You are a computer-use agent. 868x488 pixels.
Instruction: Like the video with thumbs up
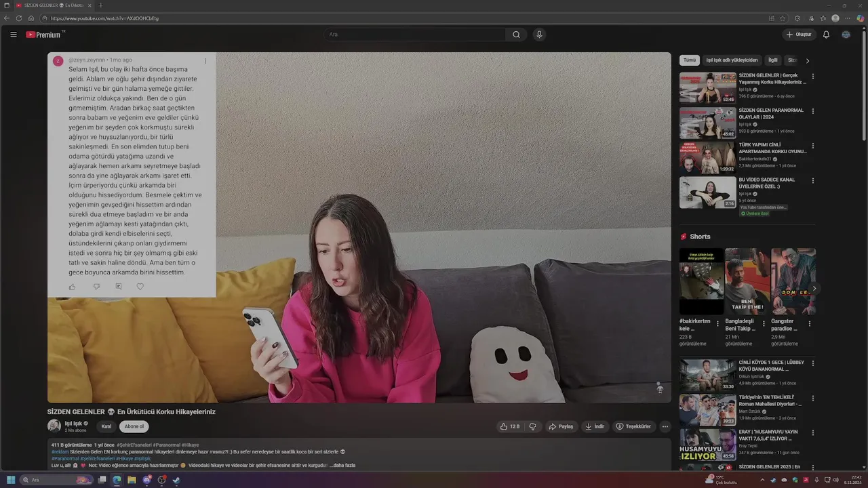point(510,426)
